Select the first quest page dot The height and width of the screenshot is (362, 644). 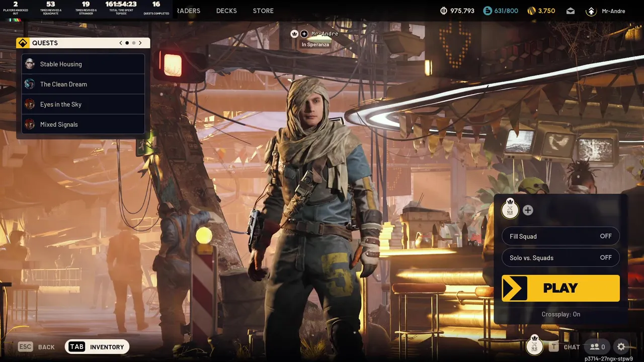(127, 43)
